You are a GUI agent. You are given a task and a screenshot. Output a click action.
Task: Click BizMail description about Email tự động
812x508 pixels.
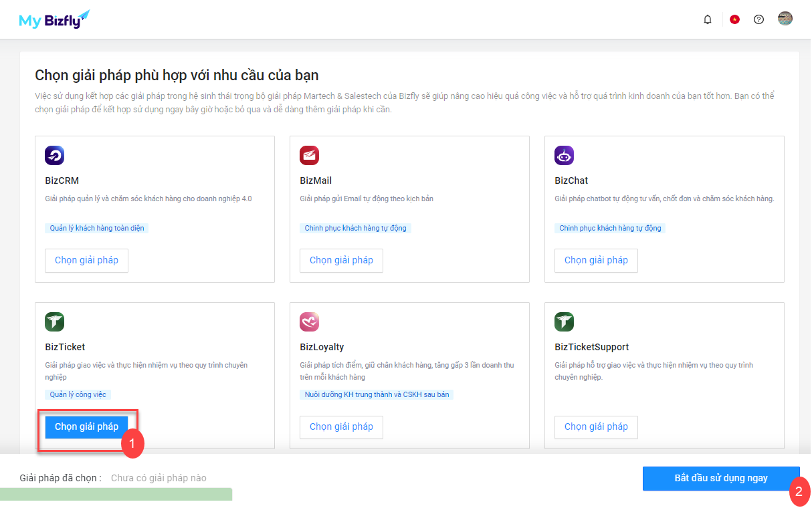point(367,199)
